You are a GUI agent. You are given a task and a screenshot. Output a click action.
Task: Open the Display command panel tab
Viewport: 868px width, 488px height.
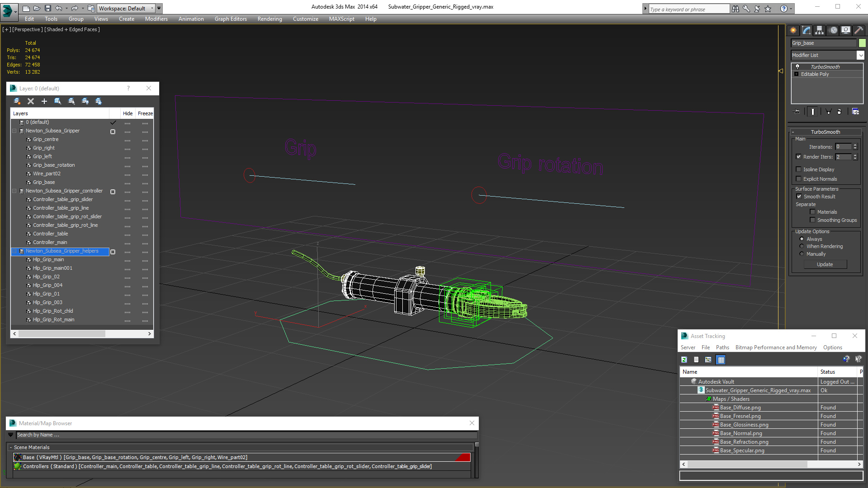pos(846,30)
